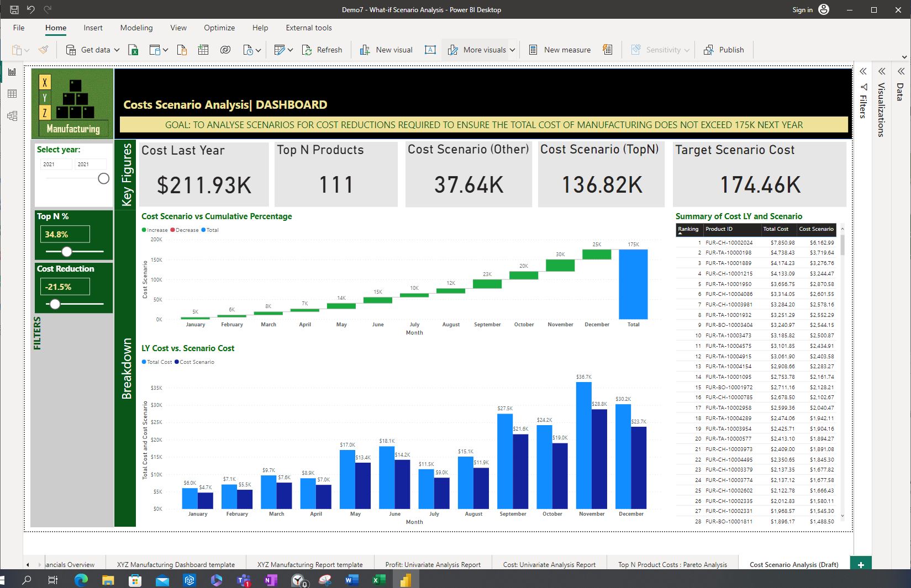Expand the Filters pane chevron
The width and height of the screenshot is (911, 588).
pos(863,71)
